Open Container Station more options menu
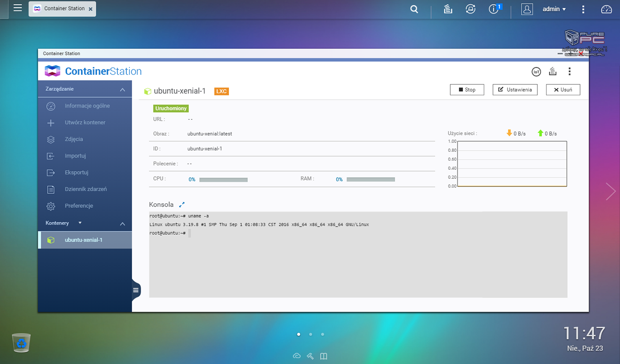Screen dimensions: 620x364 coord(569,72)
